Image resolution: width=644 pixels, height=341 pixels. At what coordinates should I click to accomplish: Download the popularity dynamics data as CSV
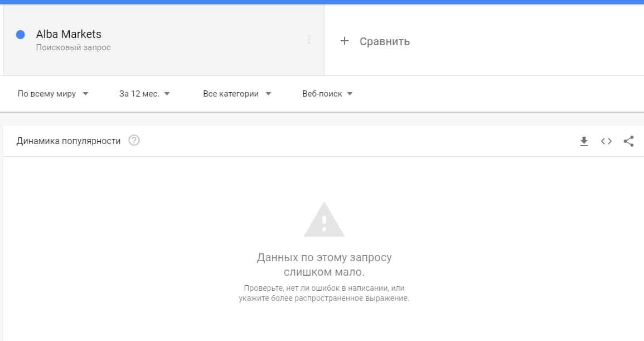click(x=584, y=142)
